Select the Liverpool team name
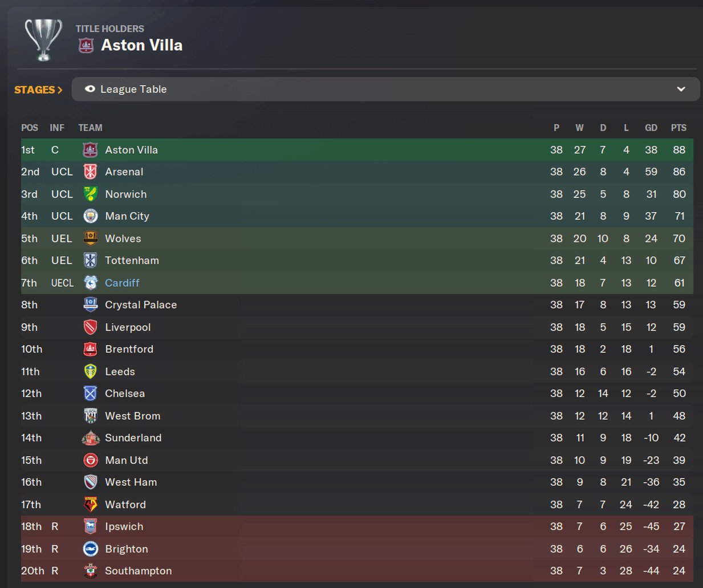The image size is (703, 588). tap(128, 327)
